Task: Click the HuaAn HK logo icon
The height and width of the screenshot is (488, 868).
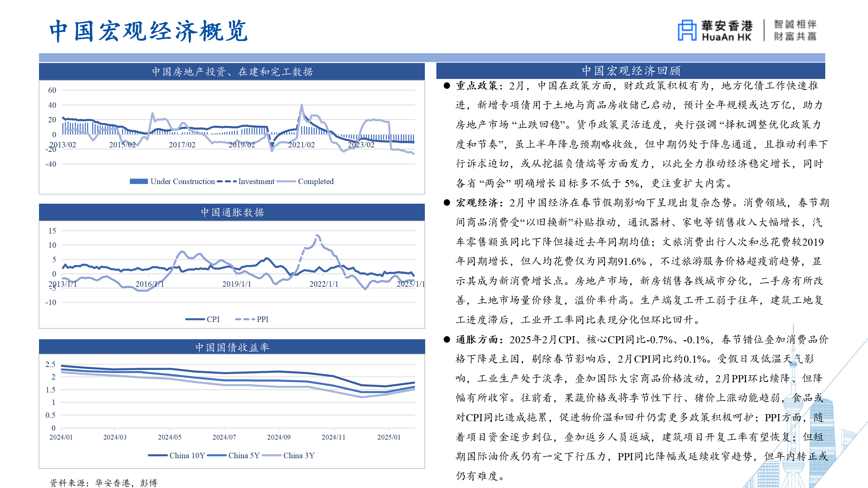Action: [x=687, y=30]
